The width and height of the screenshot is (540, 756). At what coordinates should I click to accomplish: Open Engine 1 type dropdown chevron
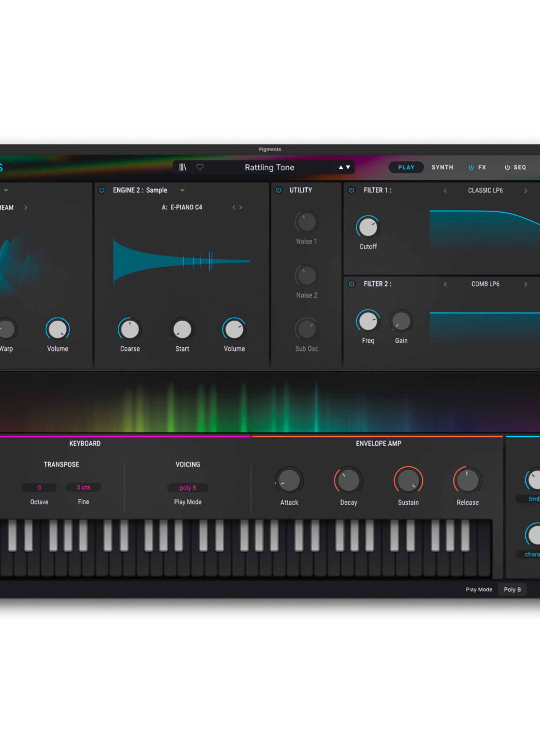[6, 190]
